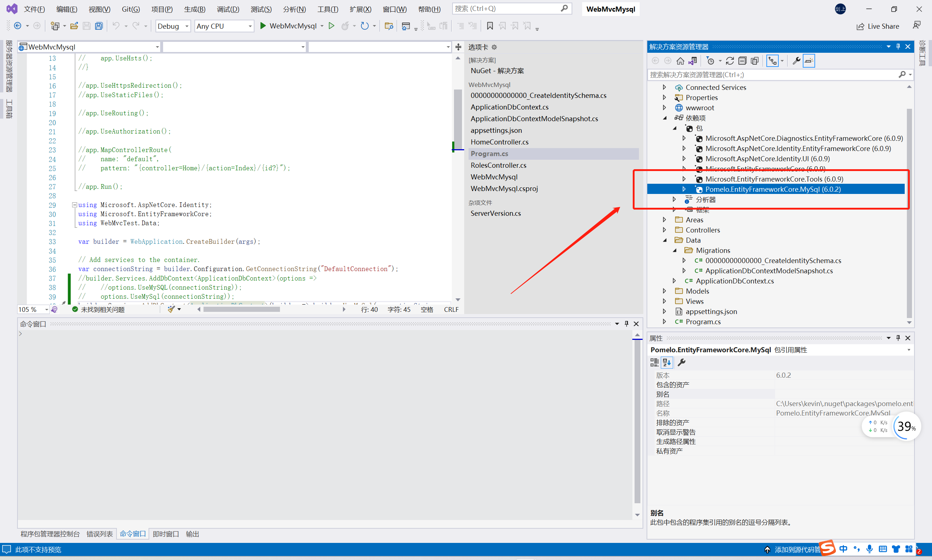Viewport: 932px width, 560px height.
Task: Toggle the Show All Files icon
Action: pos(755,61)
